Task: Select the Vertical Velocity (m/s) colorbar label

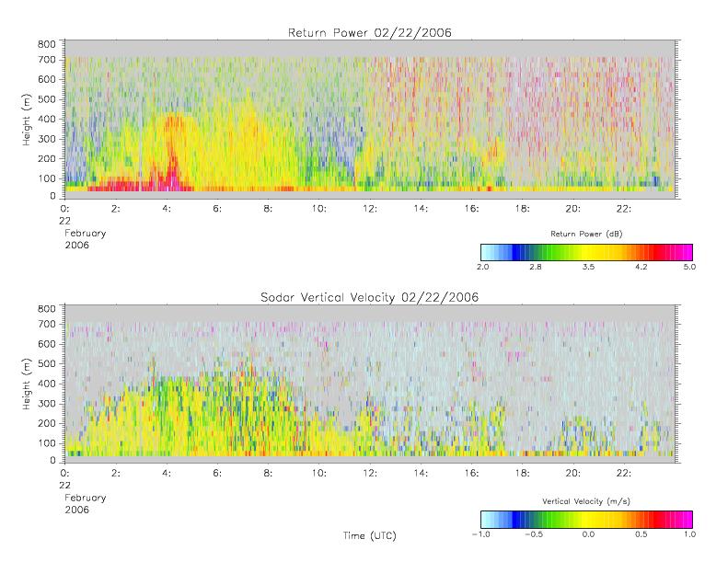Action: point(586,501)
